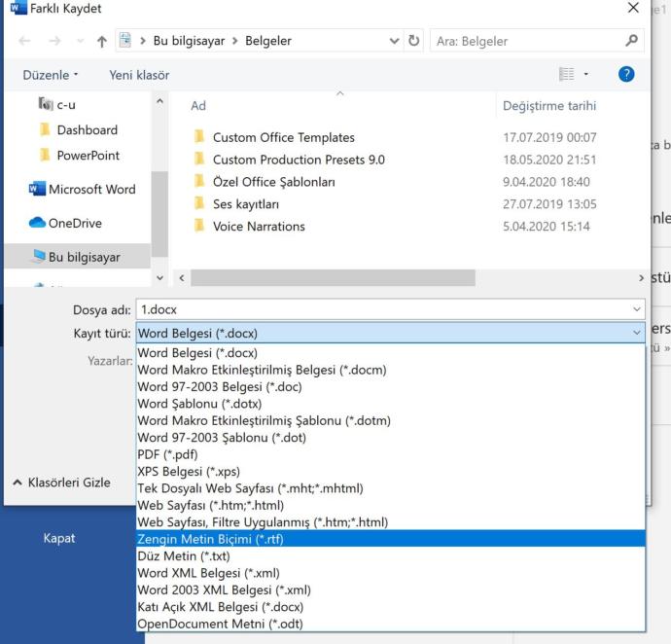Collapse the Kayıt türü dropdown
The width and height of the screenshot is (671, 644).
(636, 333)
